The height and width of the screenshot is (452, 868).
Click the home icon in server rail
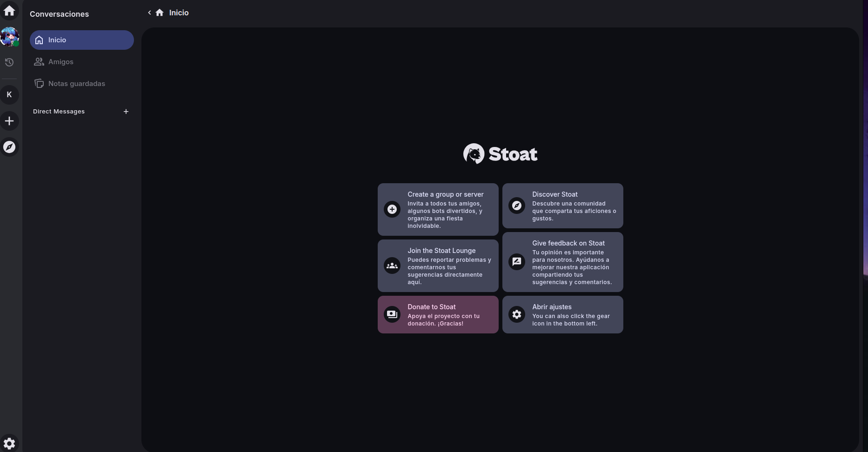pyautogui.click(x=9, y=11)
